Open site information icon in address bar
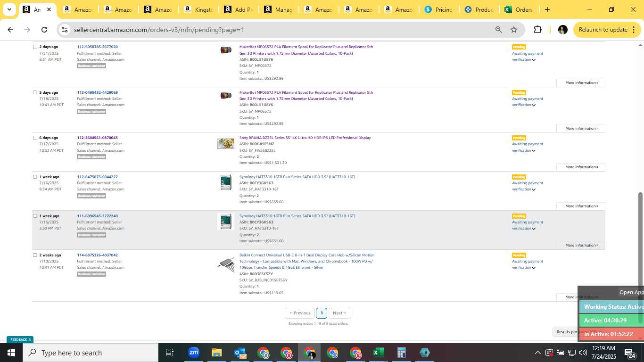Screen dimensions: 644x362 point(65,30)
